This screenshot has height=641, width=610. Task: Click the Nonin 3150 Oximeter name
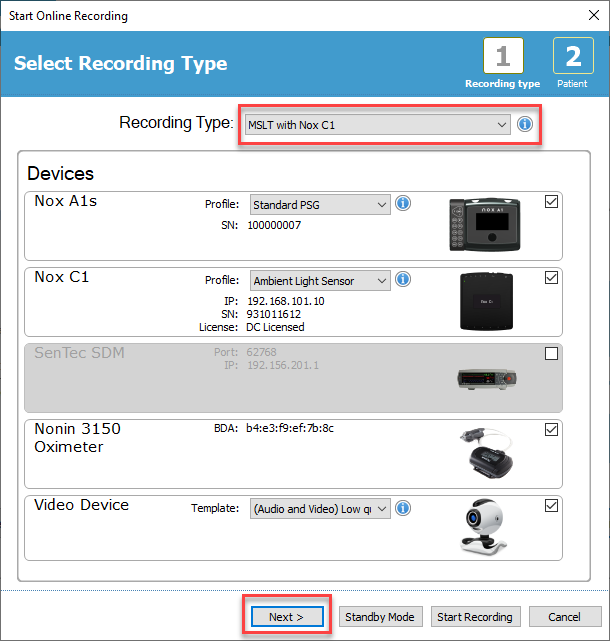pos(78,438)
